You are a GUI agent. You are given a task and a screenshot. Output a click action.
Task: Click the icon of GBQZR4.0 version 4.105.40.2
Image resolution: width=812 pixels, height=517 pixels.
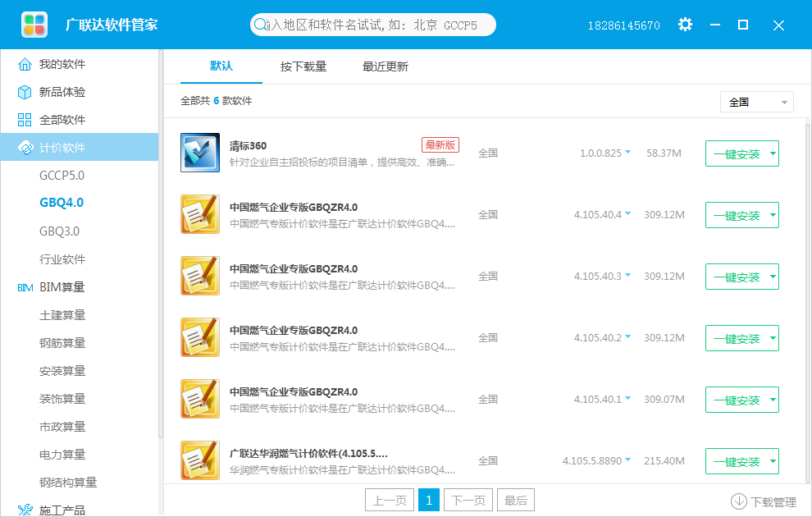(200, 337)
